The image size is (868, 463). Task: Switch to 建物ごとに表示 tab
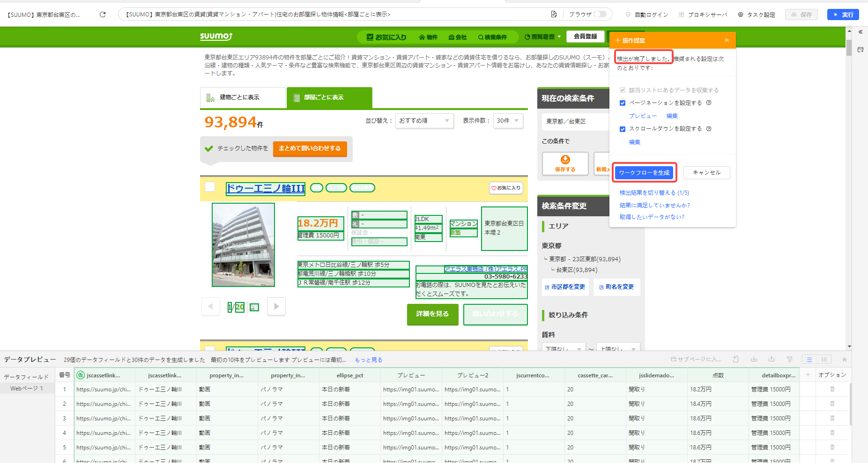point(243,97)
